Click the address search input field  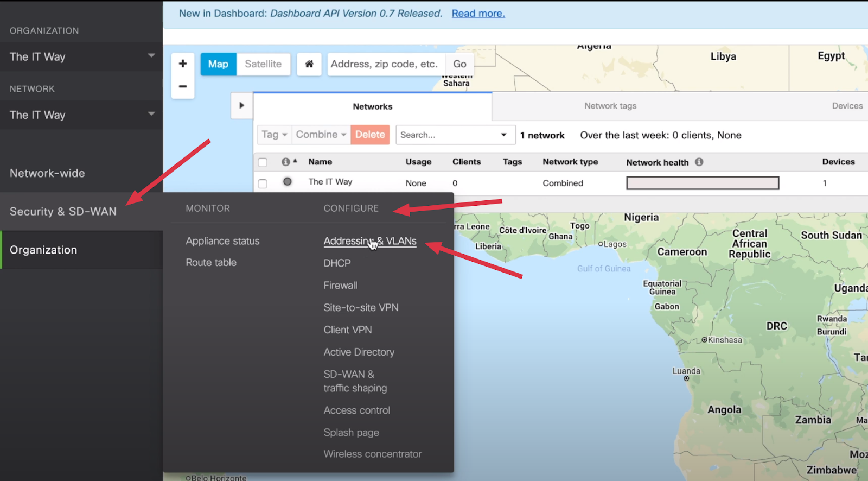coord(385,64)
